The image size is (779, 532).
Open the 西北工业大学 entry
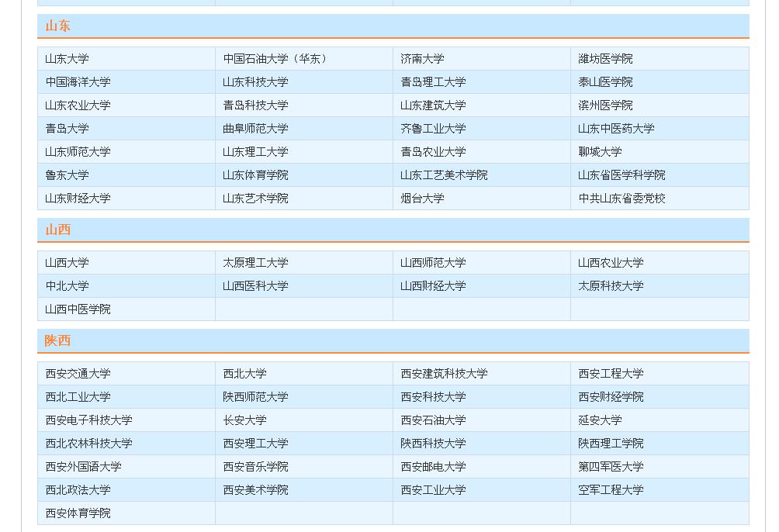coord(78,397)
